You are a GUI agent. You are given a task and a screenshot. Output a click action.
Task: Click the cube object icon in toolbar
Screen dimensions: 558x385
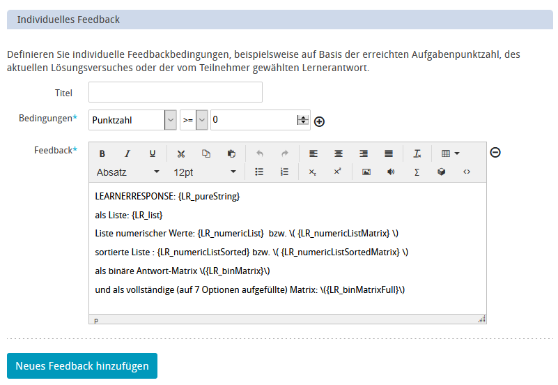441,172
